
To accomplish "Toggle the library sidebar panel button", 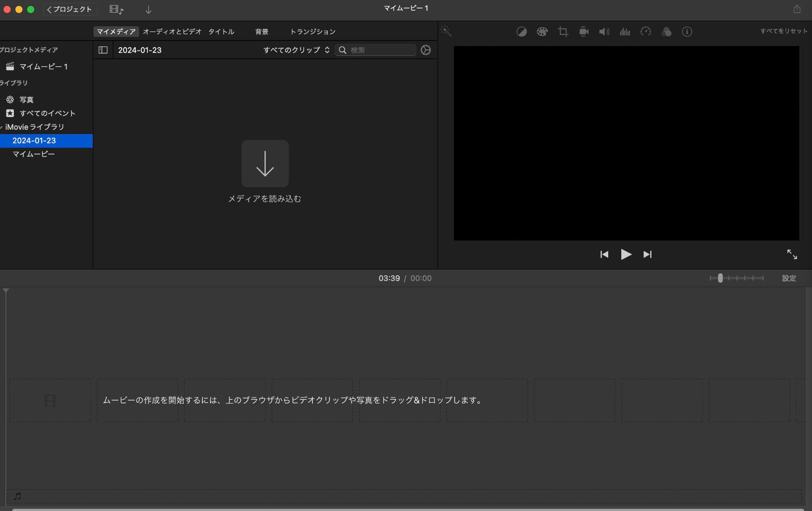I will (x=103, y=50).
